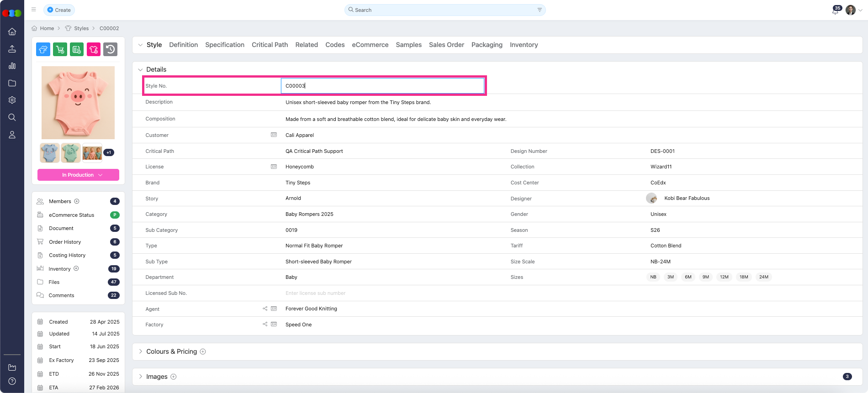Click the pink t-shirt action icon
The width and height of the screenshot is (868, 393).
(94, 49)
